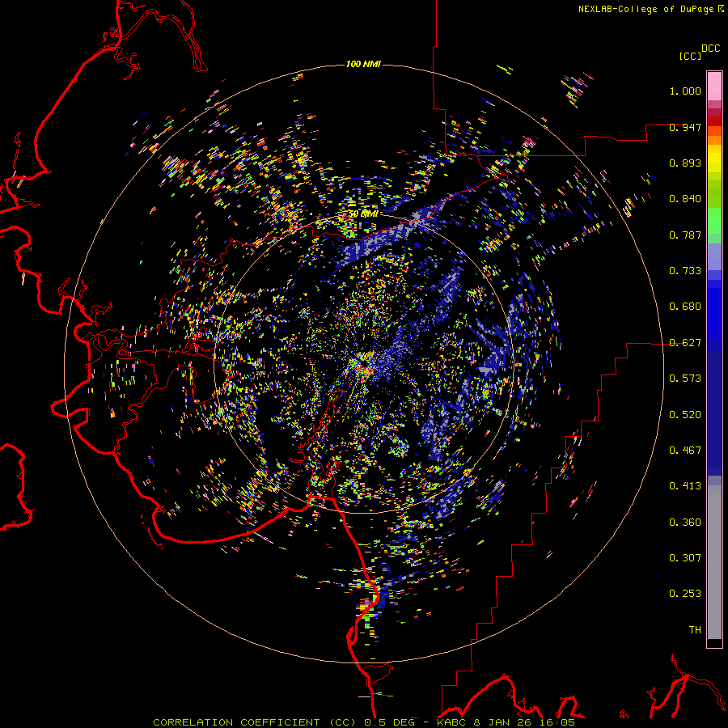Click the 0.840 scale value
This screenshot has width=728, height=728.
[685, 199]
